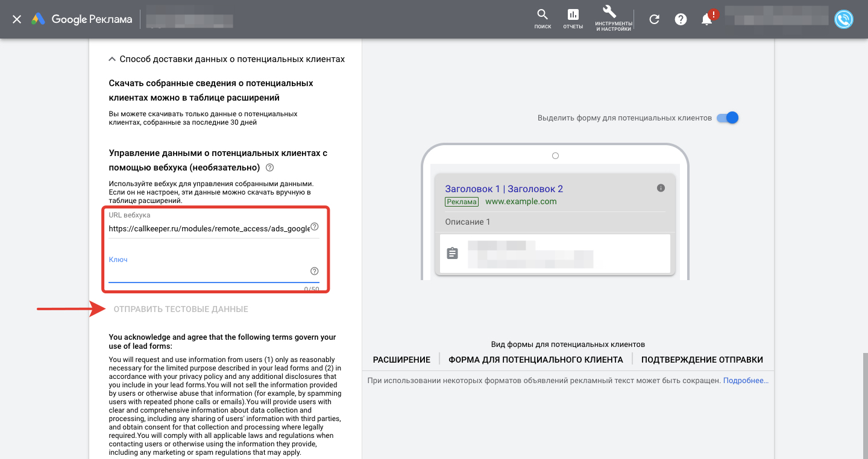
Task: Click Вид формы для потенциальных клиентов label
Action: coord(568,345)
